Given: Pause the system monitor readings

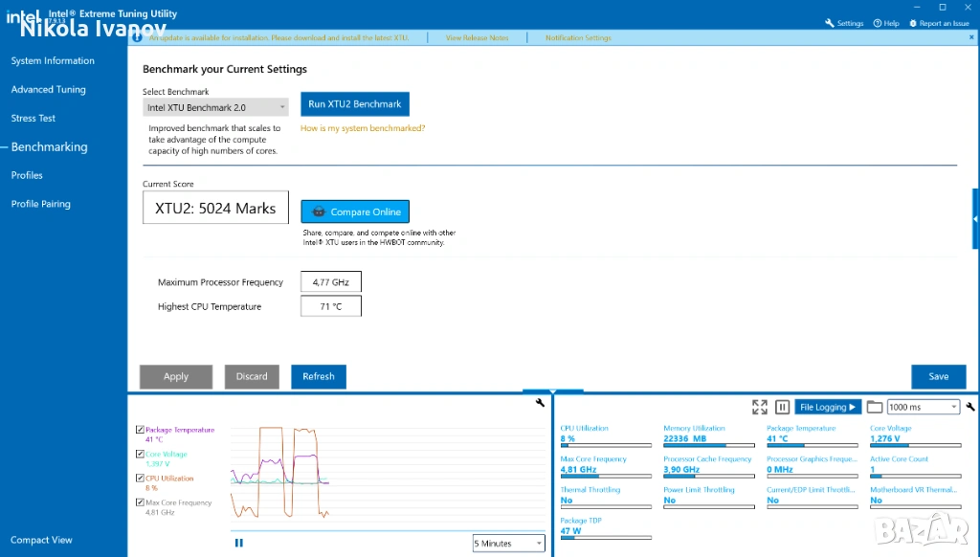Looking at the screenshot, I should point(782,407).
